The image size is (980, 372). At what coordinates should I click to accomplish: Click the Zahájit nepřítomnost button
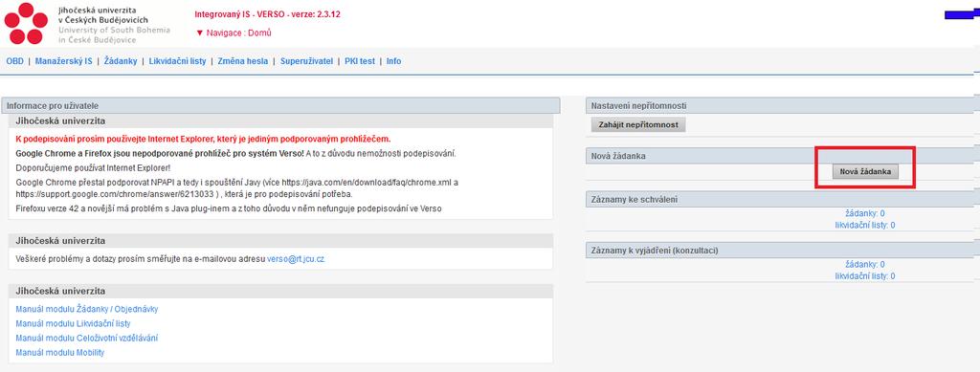(x=638, y=125)
